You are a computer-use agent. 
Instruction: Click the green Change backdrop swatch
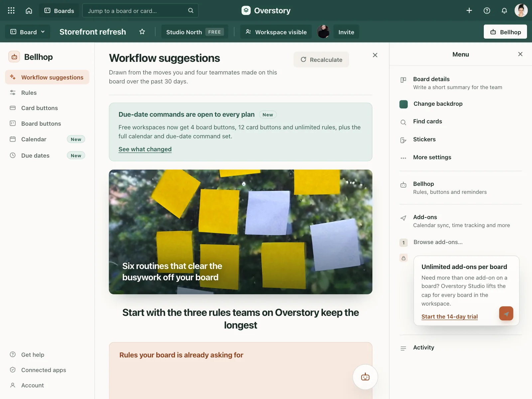[404, 104]
